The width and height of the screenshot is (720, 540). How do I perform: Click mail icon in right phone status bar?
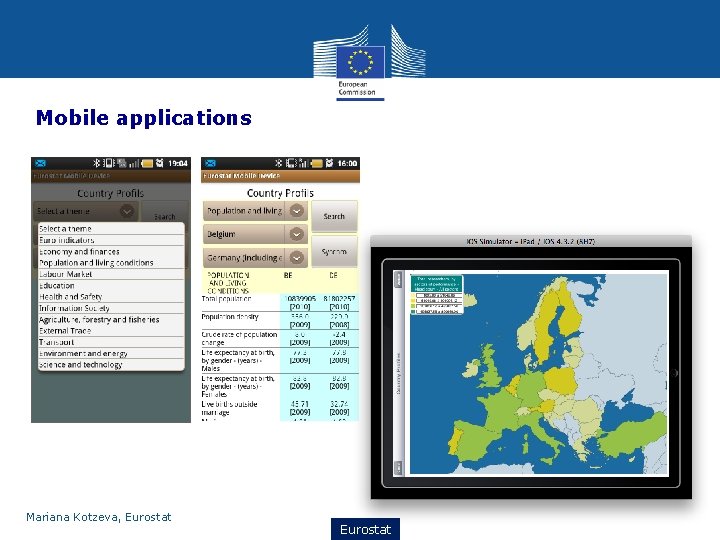coord(210,163)
